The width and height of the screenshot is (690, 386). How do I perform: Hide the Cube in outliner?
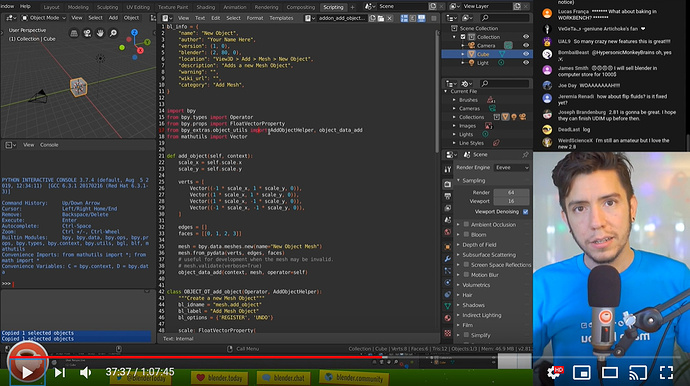click(x=526, y=54)
